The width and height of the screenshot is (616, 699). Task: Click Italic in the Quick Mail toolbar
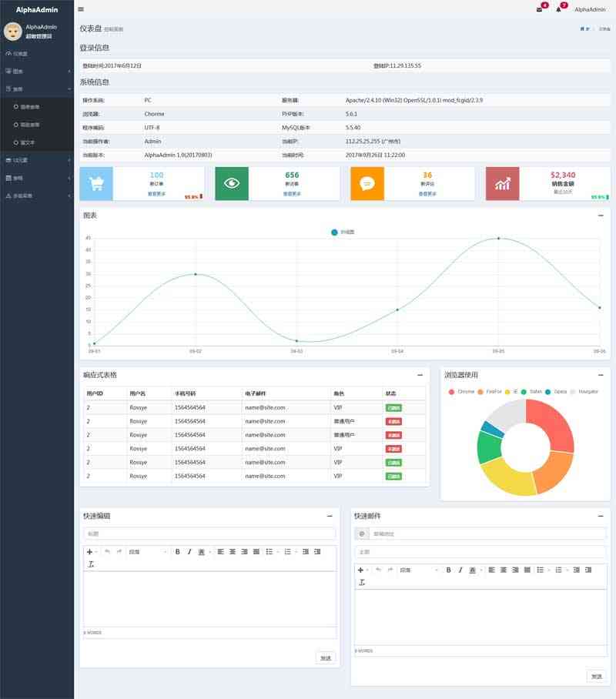coord(460,570)
